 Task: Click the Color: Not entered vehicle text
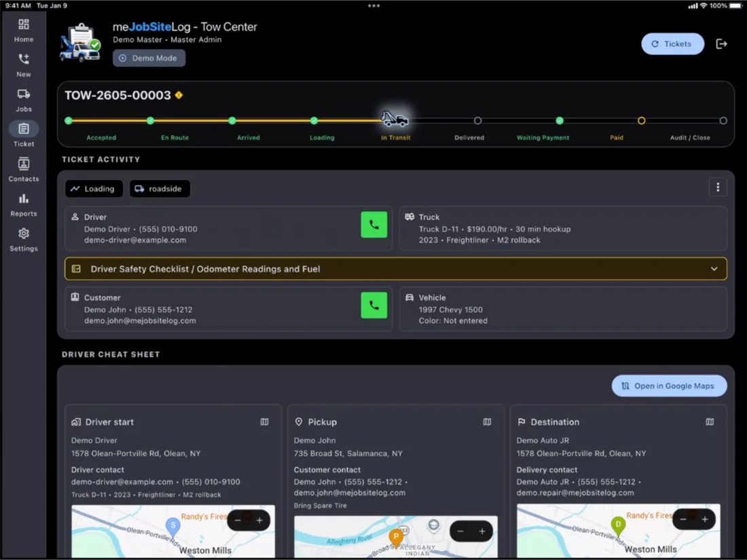(x=453, y=321)
